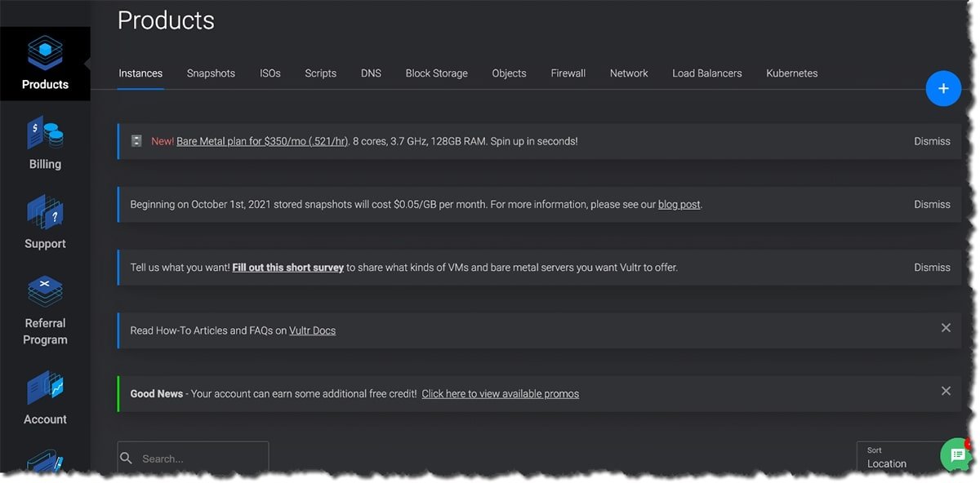The height and width of the screenshot is (483, 980).
Task: Open the Support section in the sidebar
Action: click(45, 222)
